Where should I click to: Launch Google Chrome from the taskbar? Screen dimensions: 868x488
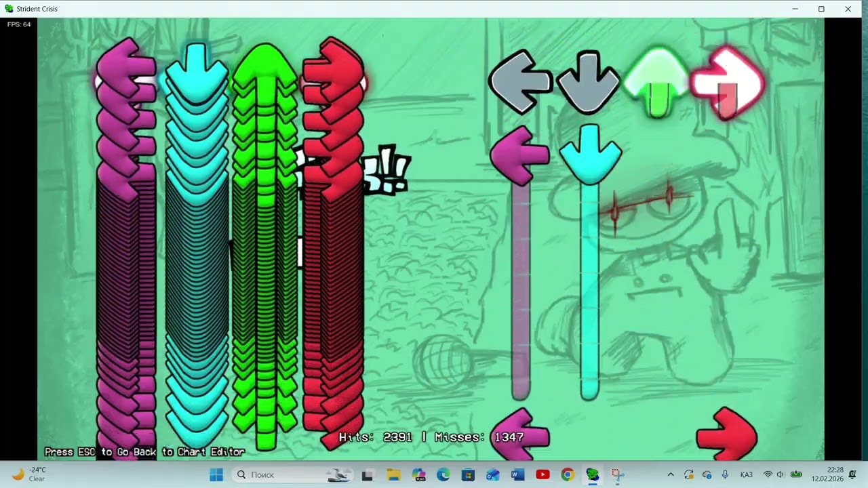[x=568, y=474]
